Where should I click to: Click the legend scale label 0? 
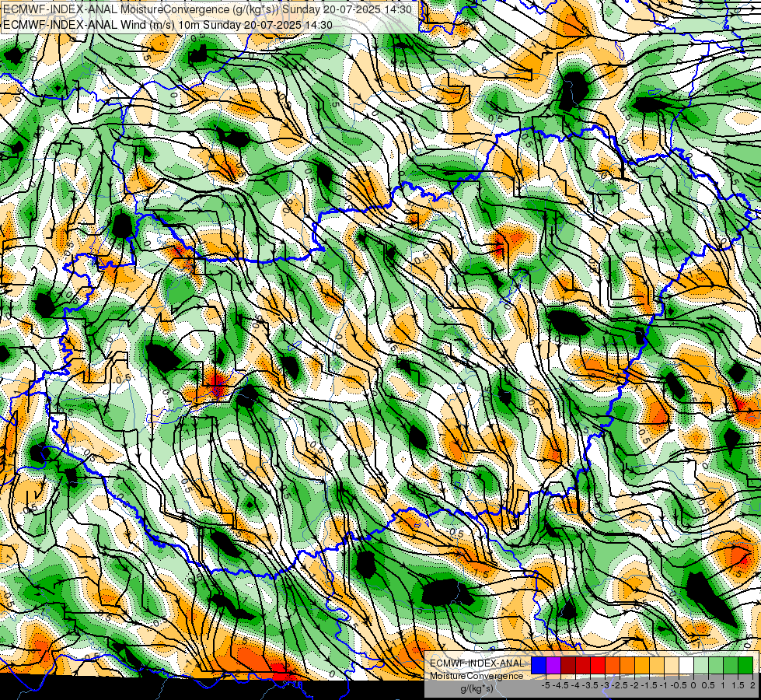point(693,685)
